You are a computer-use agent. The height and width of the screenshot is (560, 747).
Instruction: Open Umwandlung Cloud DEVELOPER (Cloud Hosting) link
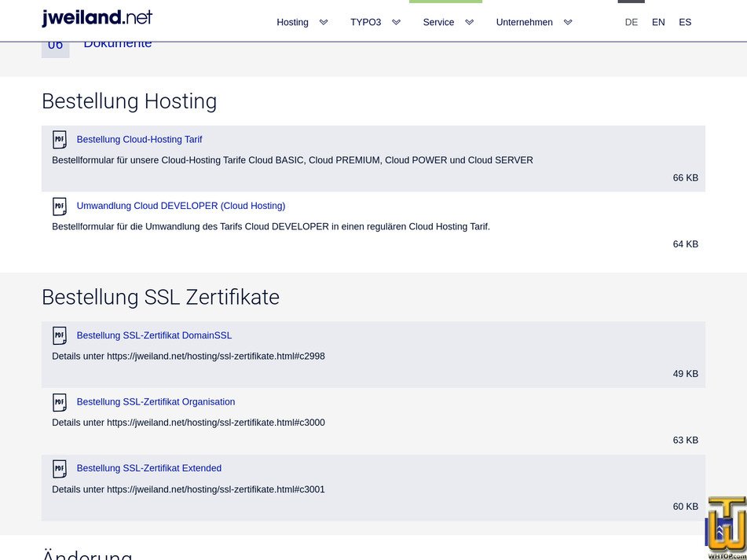[181, 206]
